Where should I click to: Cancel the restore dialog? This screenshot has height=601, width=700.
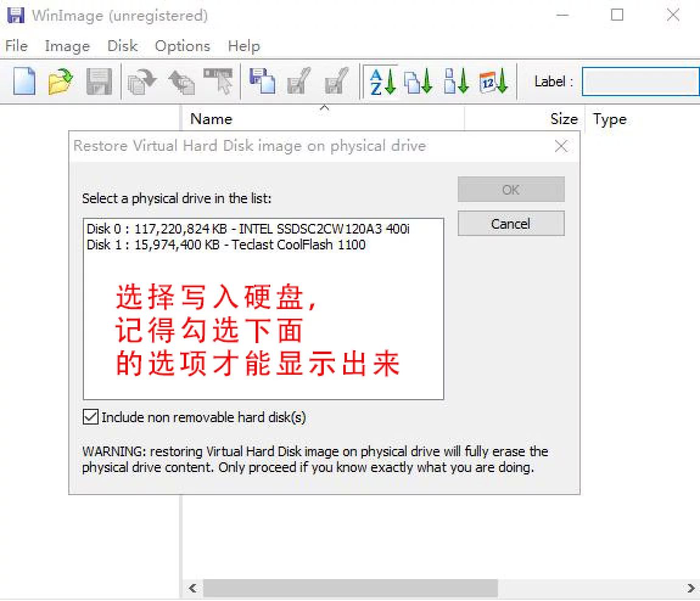510,223
